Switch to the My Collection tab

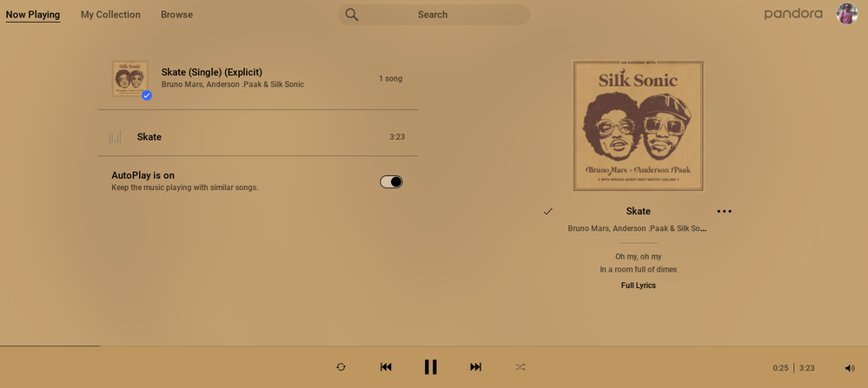[x=110, y=15]
